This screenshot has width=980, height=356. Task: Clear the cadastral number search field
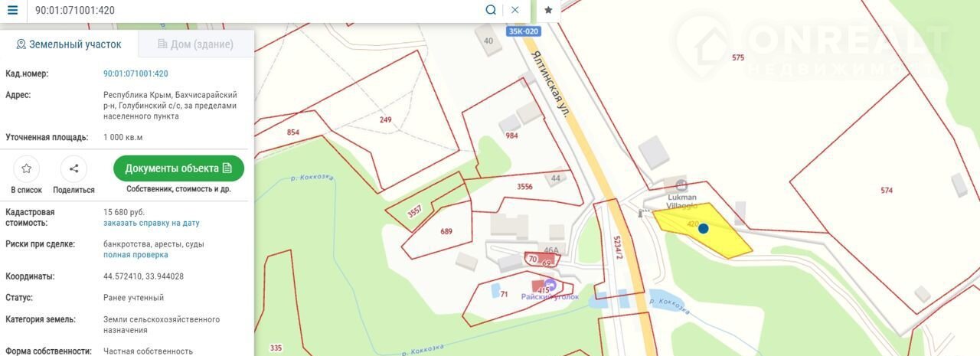pos(515,10)
